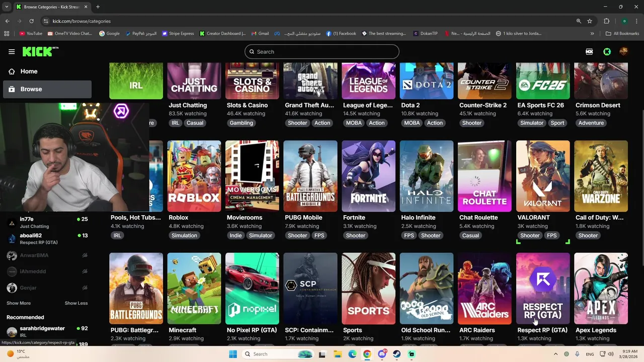Go back in browser history
Screen dimensions: 644x362
pyautogui.click(x=8, y=21)
